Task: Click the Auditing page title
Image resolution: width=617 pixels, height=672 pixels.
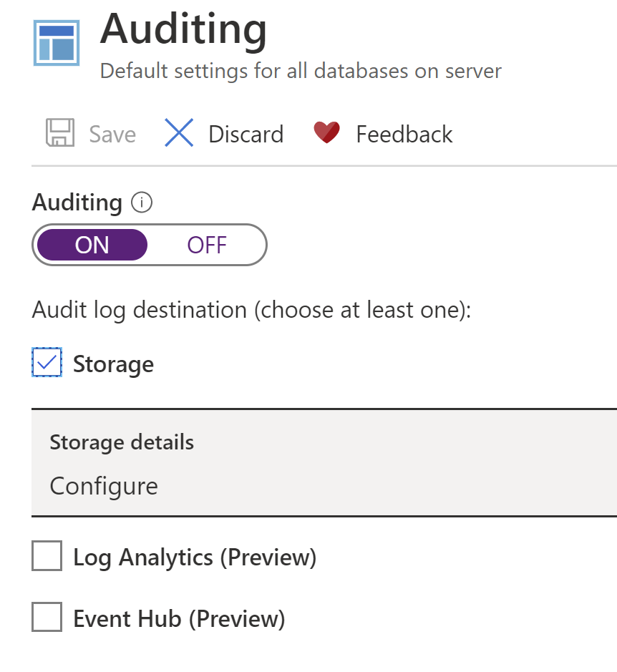Action: 183,30
